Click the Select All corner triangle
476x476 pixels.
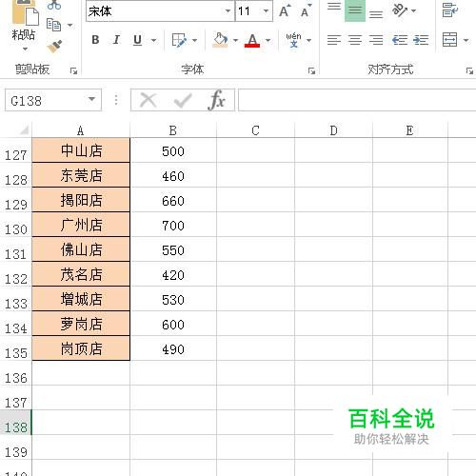click(x=24, y=129)
